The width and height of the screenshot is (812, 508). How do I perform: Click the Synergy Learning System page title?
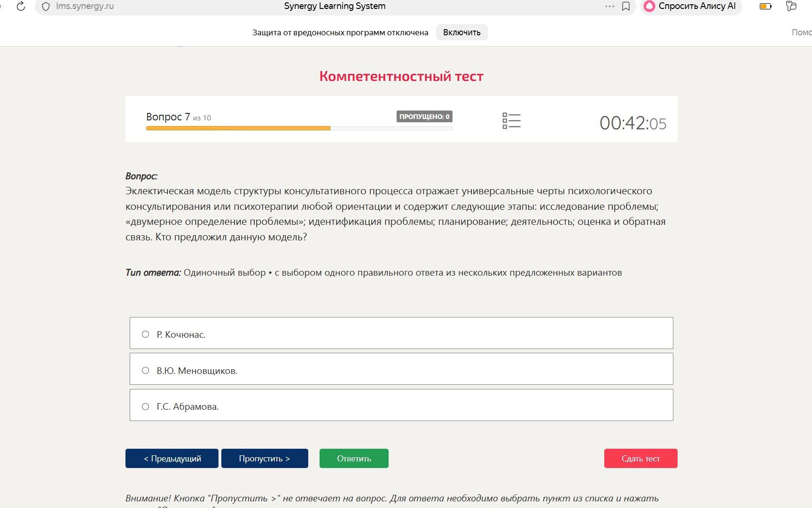[x=335, y=6]
